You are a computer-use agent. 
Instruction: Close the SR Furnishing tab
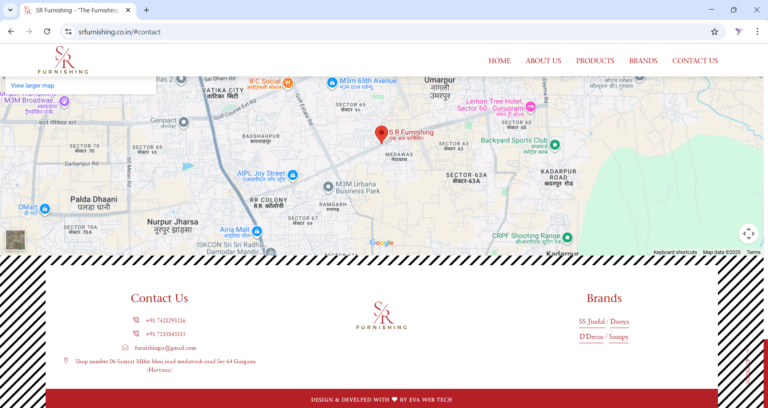(x=128, y=10)
